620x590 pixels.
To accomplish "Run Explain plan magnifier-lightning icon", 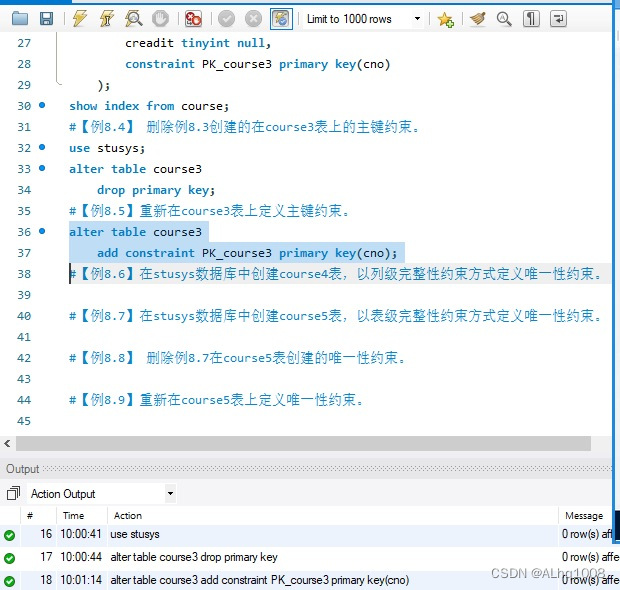I will coord(133,19).
